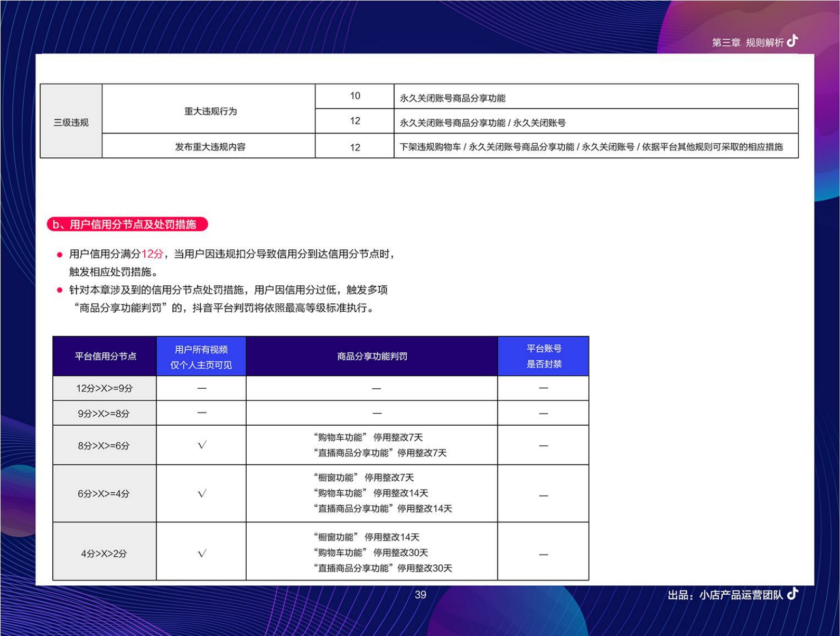Click the page number 39
Image resolution: width=840 pixels, height=636 pixels.
click(x=421, y=595)
